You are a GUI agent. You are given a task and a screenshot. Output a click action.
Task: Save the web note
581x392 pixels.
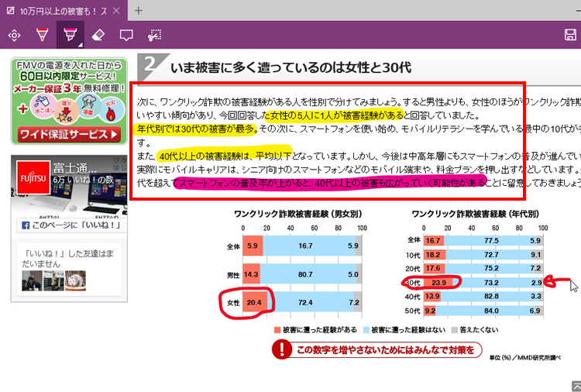[569, 35]
